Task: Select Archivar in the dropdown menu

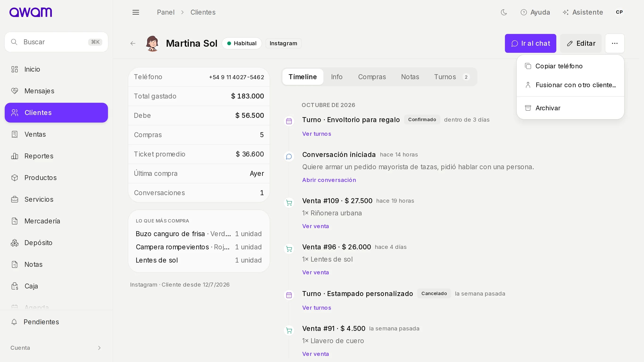Action: click(570, 108)
